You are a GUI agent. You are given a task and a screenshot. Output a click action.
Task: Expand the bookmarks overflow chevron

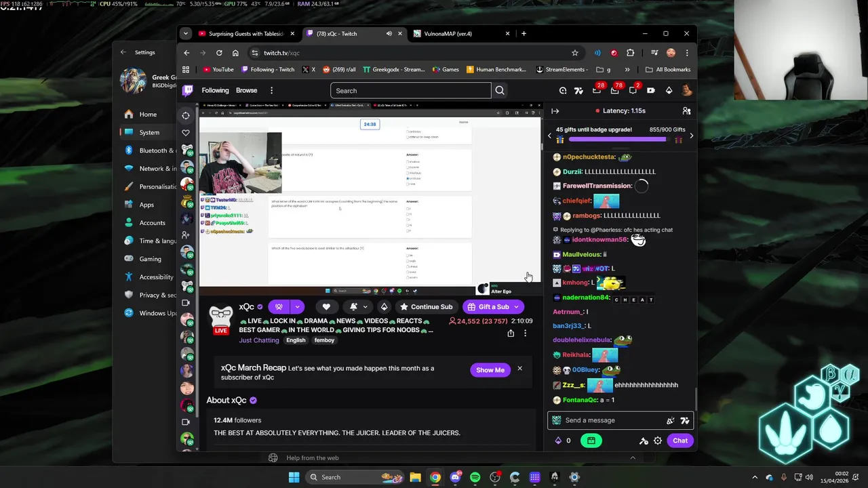[x=627, y=70]
